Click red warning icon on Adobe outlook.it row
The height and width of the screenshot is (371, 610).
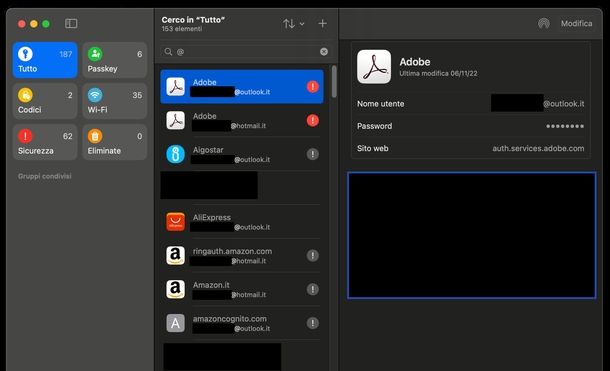click(312, 87)
